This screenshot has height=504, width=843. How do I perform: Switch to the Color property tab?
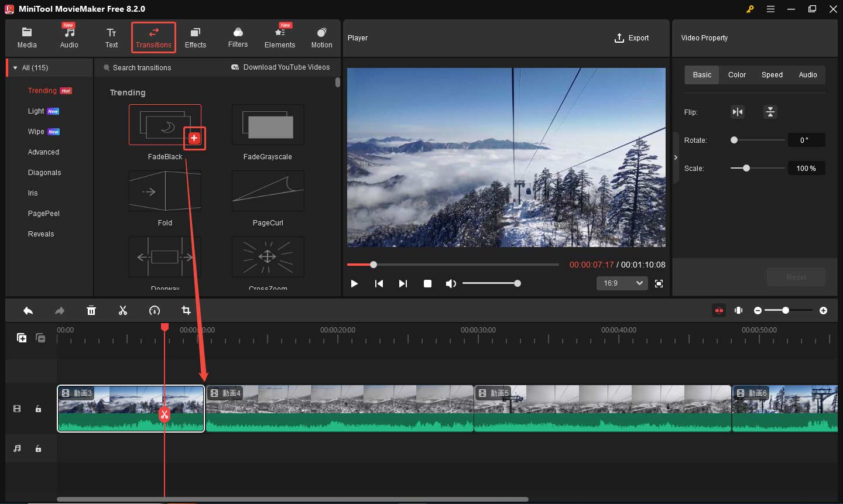[x=737, y=75]
